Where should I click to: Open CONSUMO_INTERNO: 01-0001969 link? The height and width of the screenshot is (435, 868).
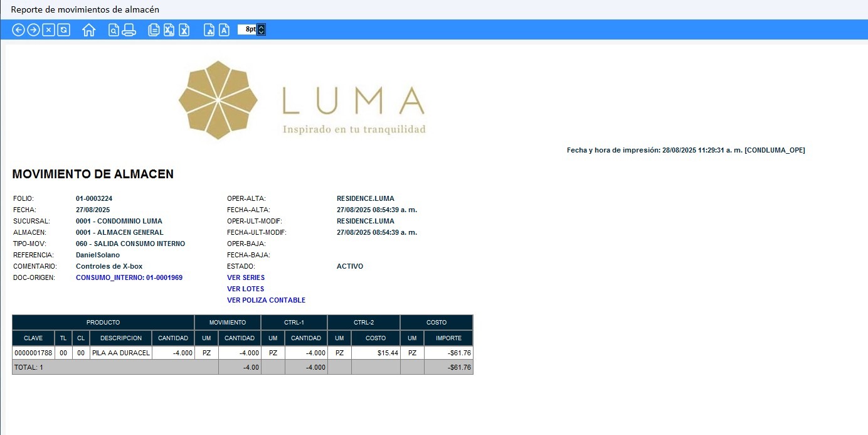point(129,277)
